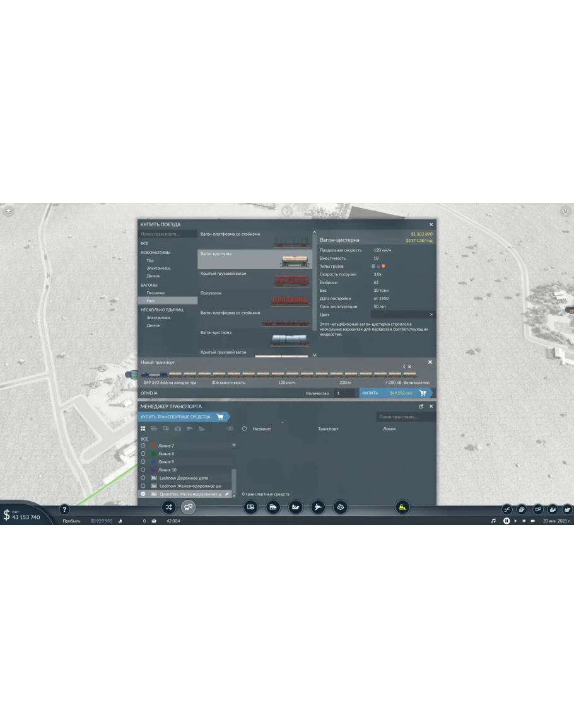
Task: Click the blue Купить purchase button
Action: (395, 393)
